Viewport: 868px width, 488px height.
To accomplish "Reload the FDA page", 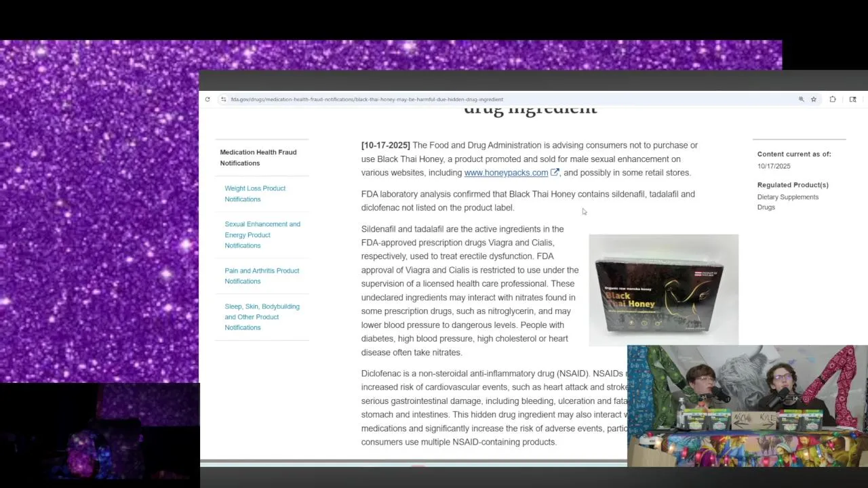I will (208, 99).
